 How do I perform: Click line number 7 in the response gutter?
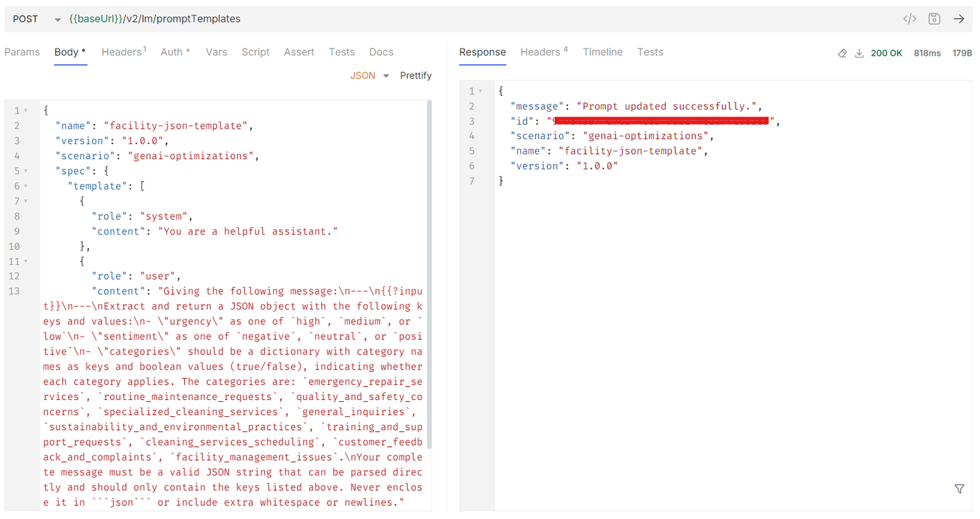471,181
